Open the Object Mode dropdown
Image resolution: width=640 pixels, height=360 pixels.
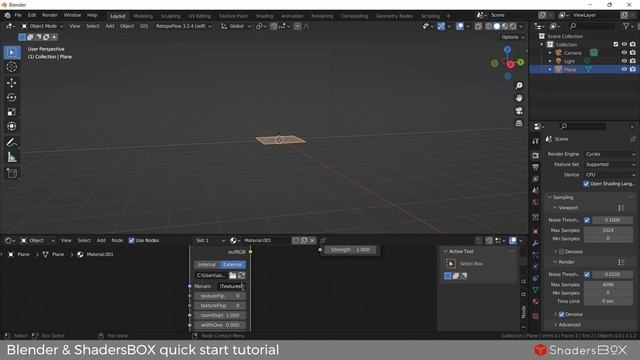click(x=42, y=26)
